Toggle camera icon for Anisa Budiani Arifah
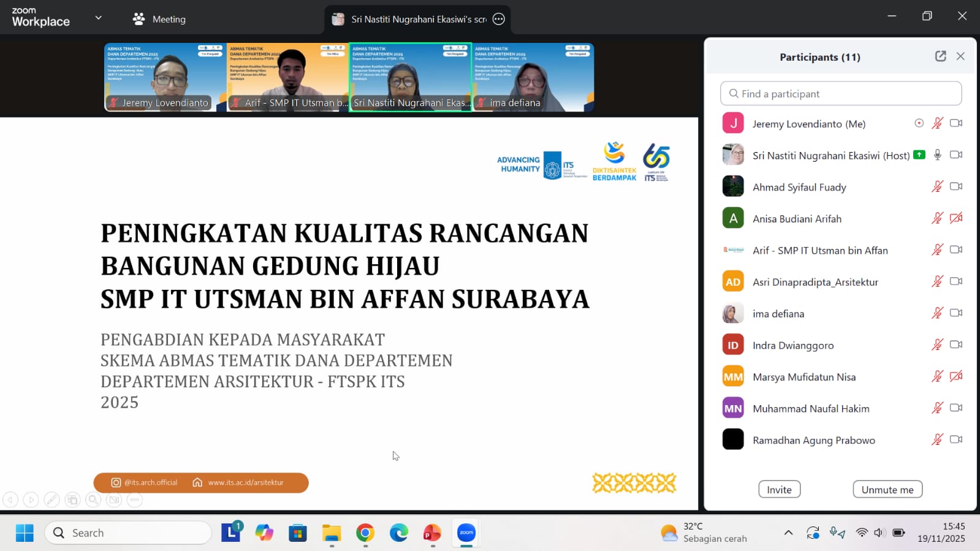The height and width of the screenshot is (551, 980). pos(955,218)
